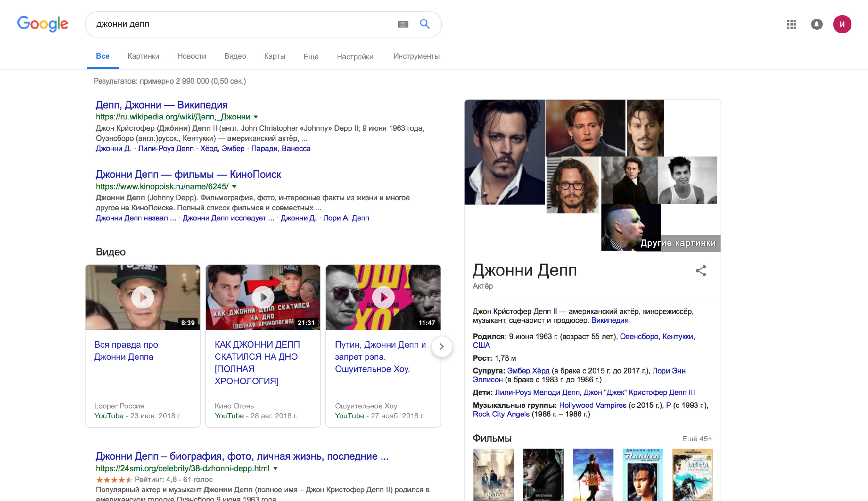The width and height of the screenshot is (868, 501).
Task: Expand the kinopoisk.ru URL dropdown arrow
Action: click(x=234, y=187)
